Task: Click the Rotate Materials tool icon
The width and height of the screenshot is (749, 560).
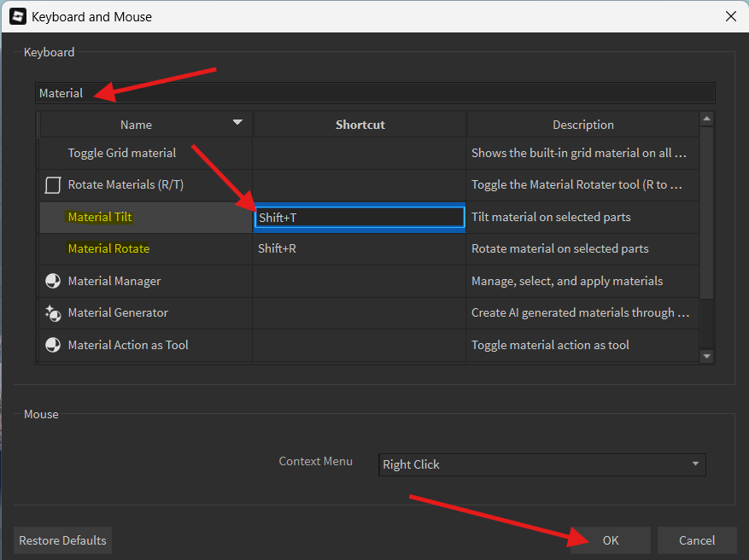Action: pos(51,184)
